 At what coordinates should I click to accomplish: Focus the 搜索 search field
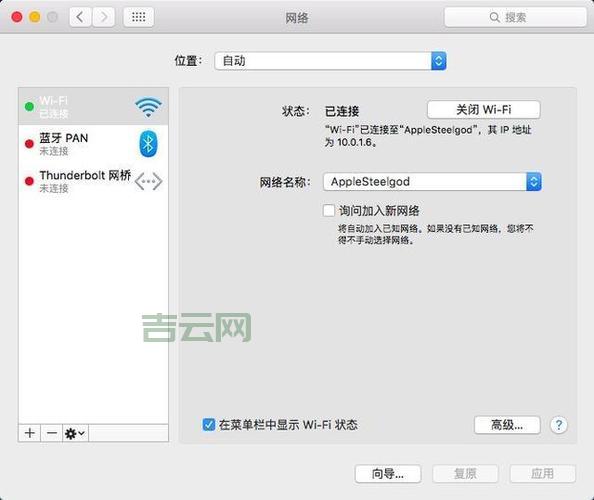click(515, 17)
